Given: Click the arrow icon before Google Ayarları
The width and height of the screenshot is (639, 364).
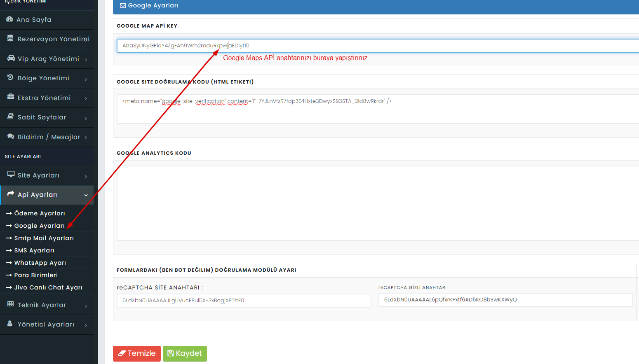Looking at the screenshot, I should pos(9,226).
